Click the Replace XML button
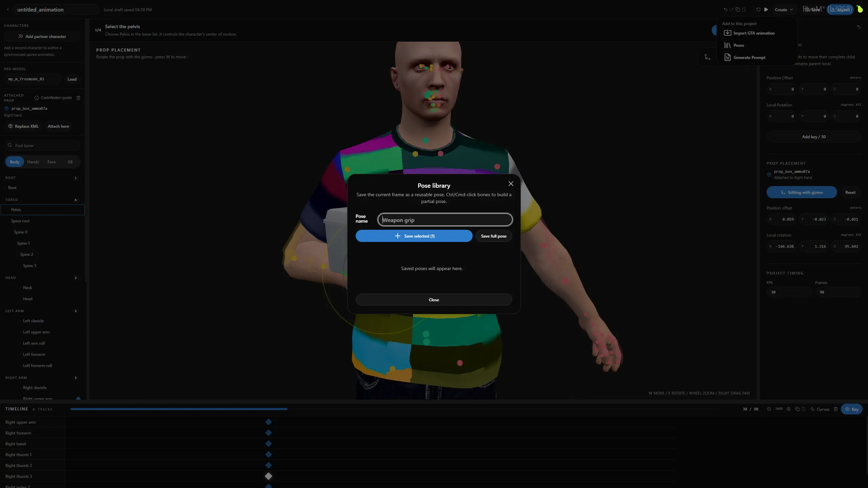 23,126
